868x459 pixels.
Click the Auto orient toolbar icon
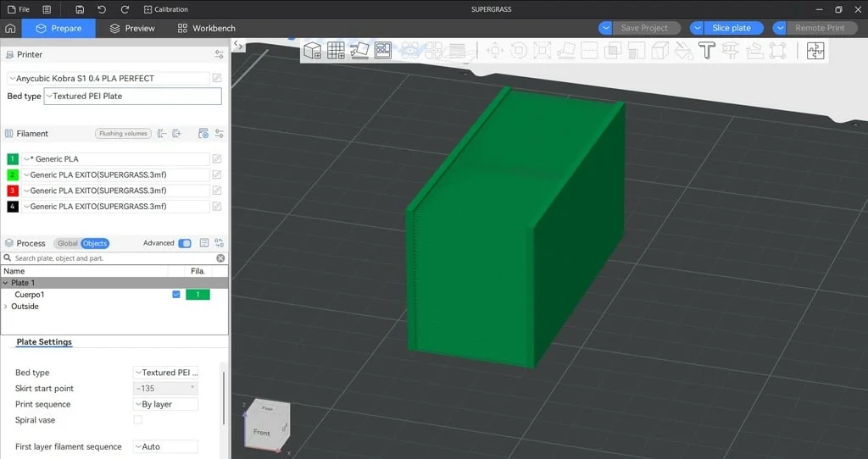359,51
